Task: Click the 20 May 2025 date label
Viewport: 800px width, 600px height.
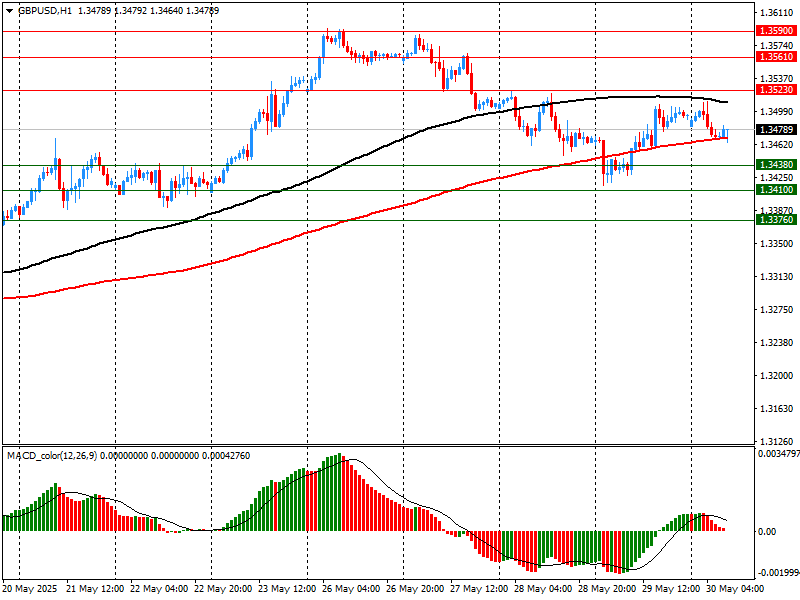Action: [29, 590]
